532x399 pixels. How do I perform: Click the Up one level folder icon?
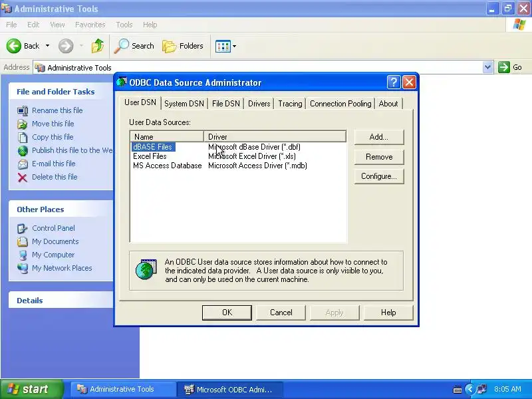(x=98, y=46)
